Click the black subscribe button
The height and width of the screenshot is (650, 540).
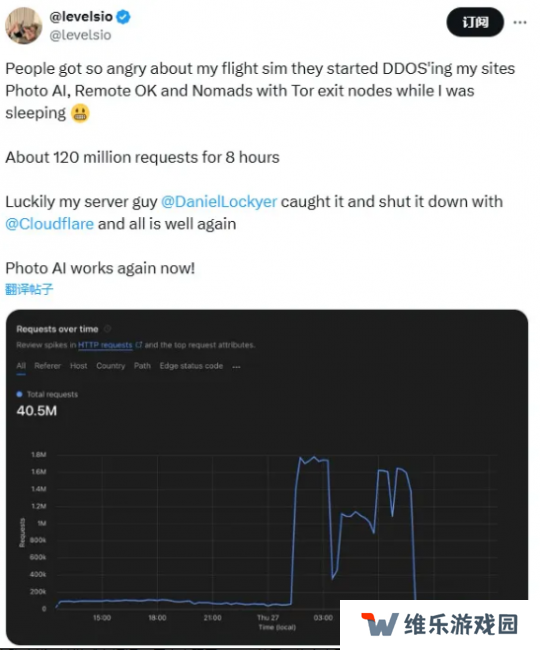475,22
